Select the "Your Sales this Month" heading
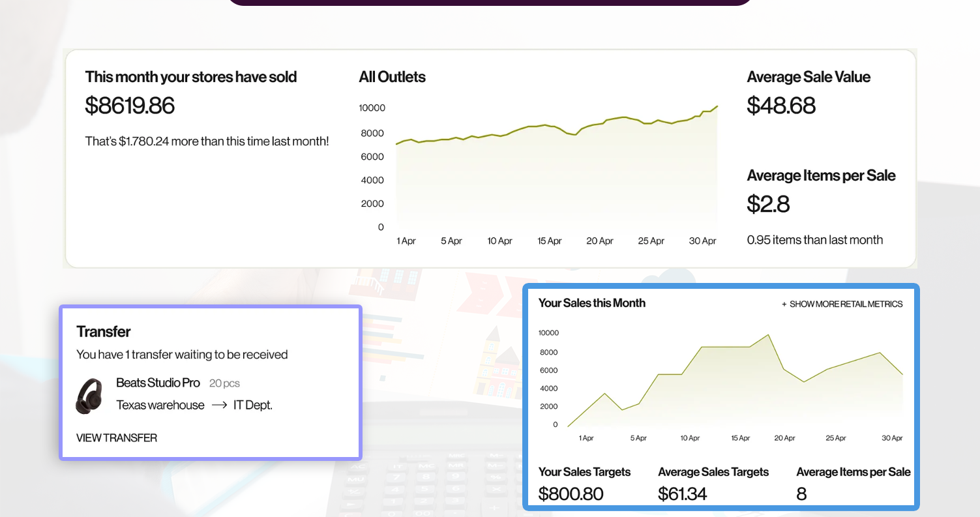 tap(591, 303)
